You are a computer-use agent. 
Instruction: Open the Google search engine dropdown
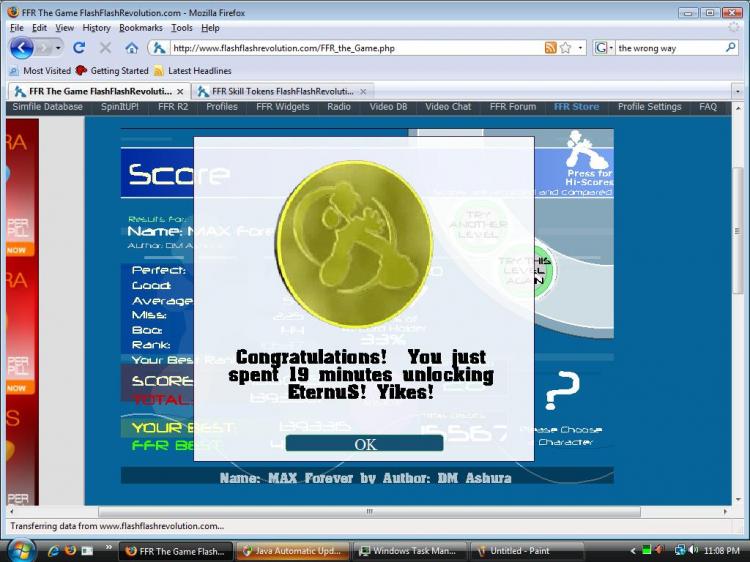point(604,48)
